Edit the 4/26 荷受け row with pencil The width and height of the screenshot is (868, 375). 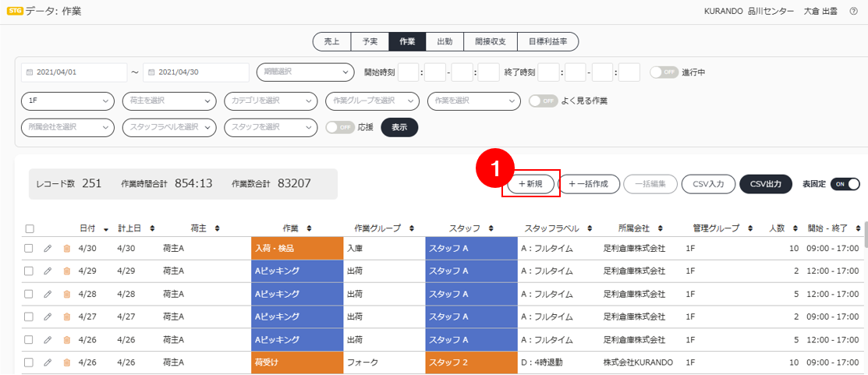48,363
